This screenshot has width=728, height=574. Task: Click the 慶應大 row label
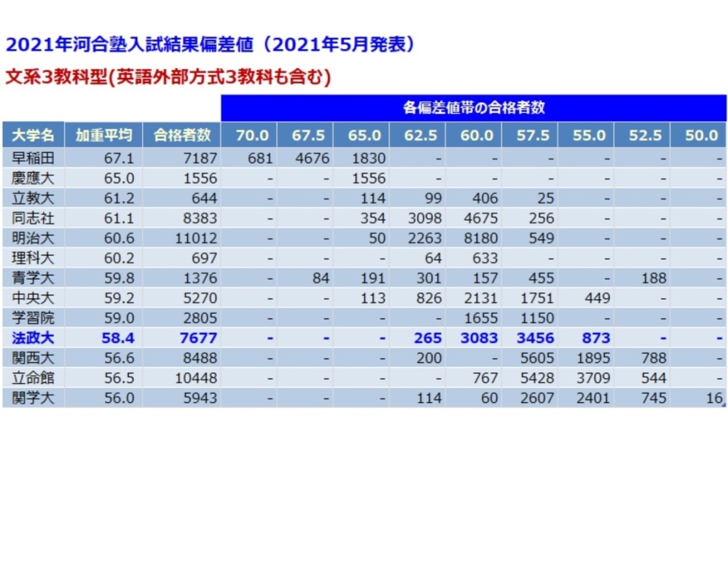[33, 178]
